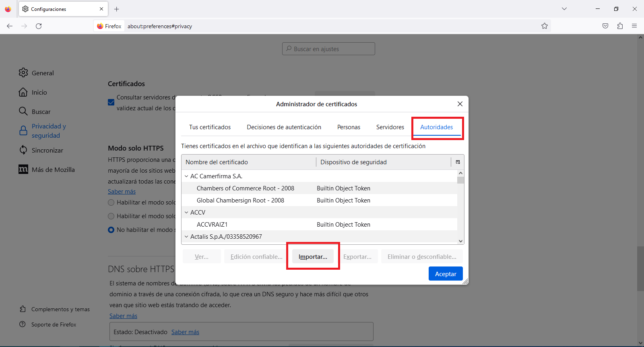Sort by Nombre del certificado column header

249,162
